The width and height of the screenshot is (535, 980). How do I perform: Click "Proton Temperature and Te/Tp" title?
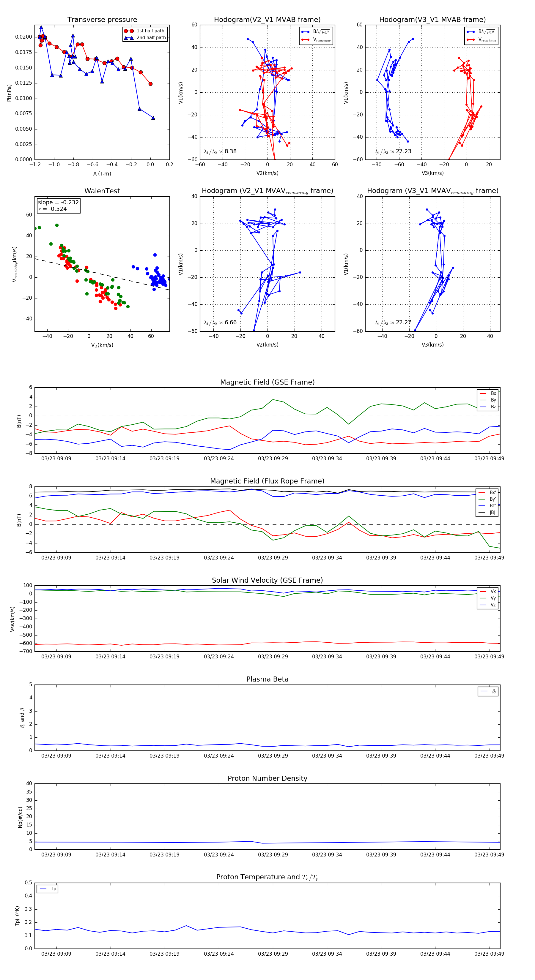click(267, 877)
